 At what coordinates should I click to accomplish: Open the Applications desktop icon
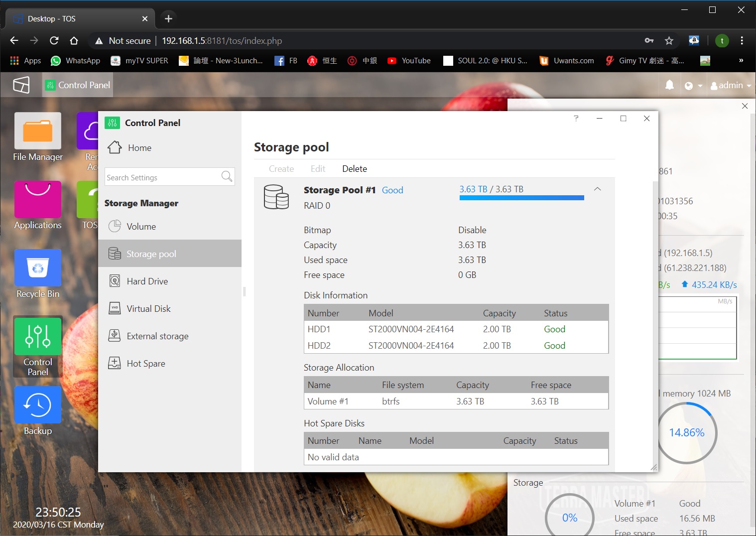pos(38,200)
